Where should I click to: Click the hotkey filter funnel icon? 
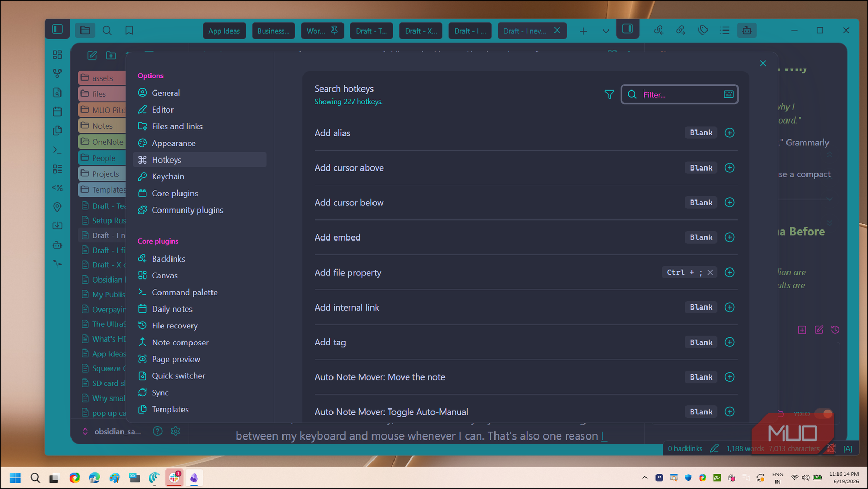click(x=609, y=95)
